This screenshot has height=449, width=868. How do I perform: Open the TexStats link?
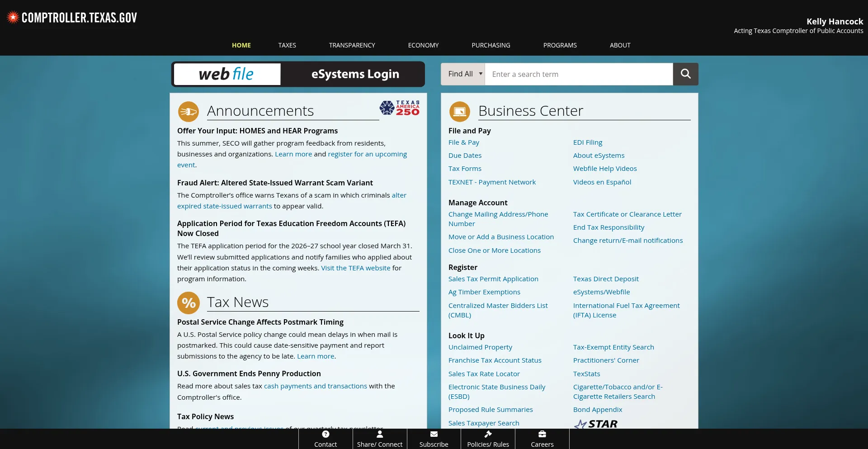pyautogui.click(x=587, y=374)
